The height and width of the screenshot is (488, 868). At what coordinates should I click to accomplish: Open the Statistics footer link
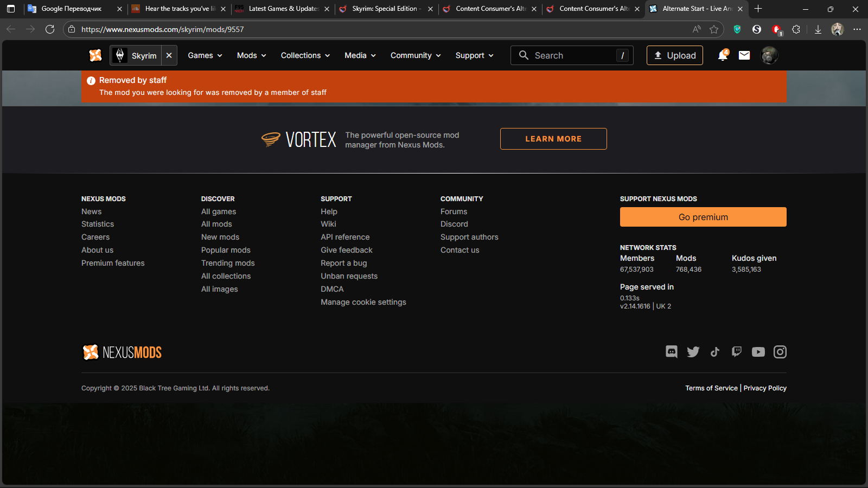point(98,224)
